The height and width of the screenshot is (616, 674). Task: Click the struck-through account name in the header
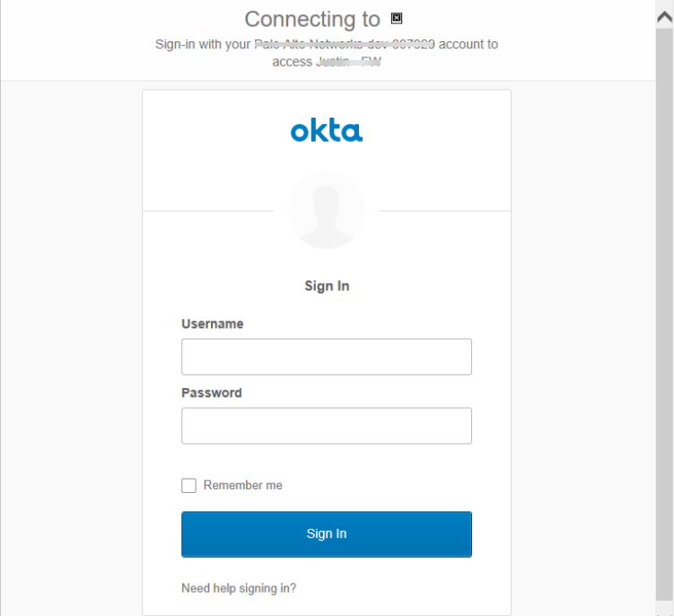tap(346, 44)
